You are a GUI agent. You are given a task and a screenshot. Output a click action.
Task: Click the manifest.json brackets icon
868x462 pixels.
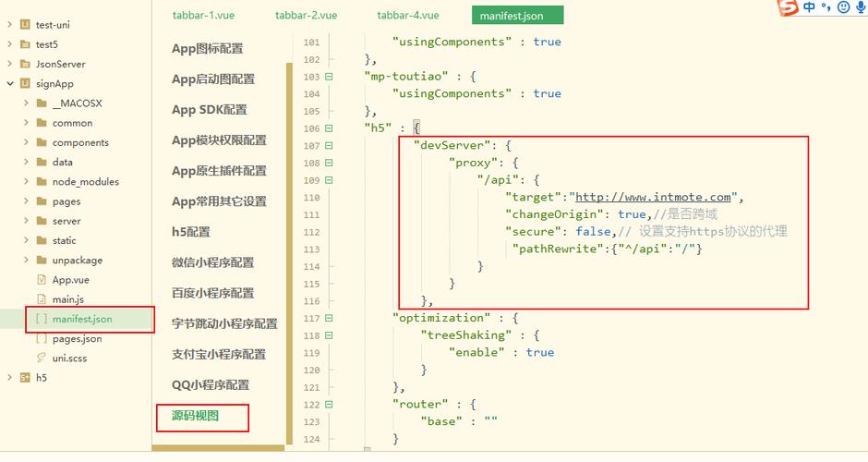[42, 319]
